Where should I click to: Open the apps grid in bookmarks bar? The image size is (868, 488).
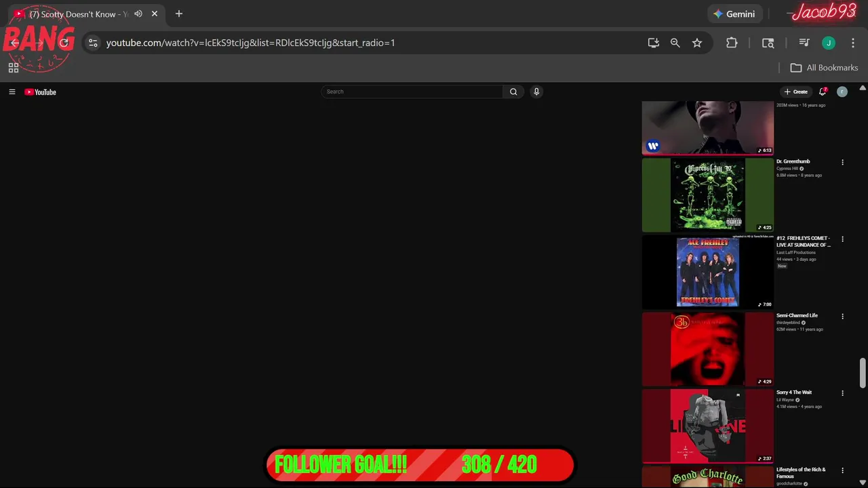(x=13, y=68)
